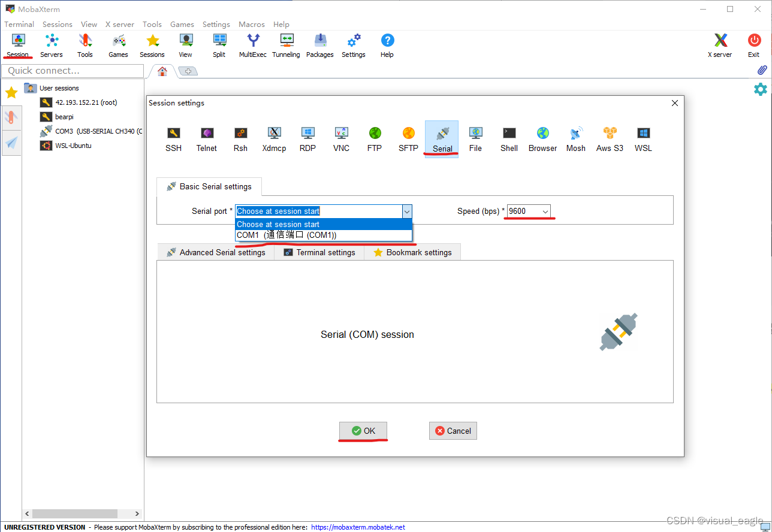Image resolution: width=772 pixels, height=532 pixels.
Task: Select the Rsh session type
Action: (241, 140)
